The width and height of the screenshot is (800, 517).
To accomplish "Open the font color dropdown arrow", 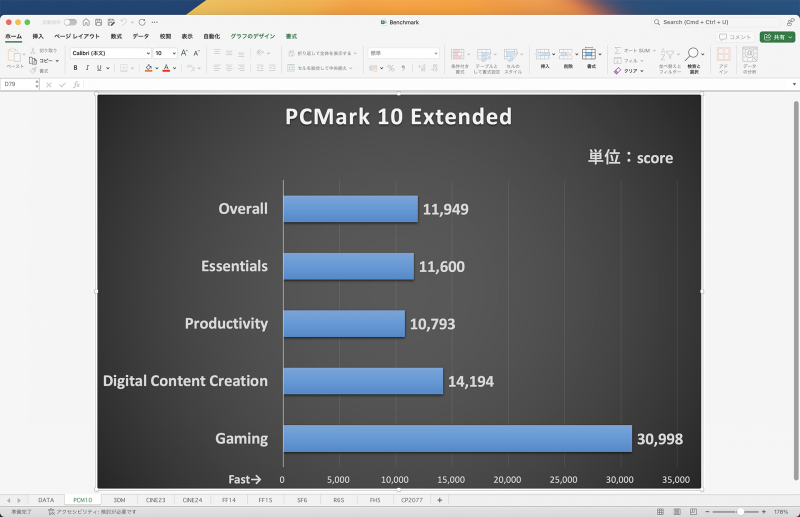I will [x=174, y=68].
